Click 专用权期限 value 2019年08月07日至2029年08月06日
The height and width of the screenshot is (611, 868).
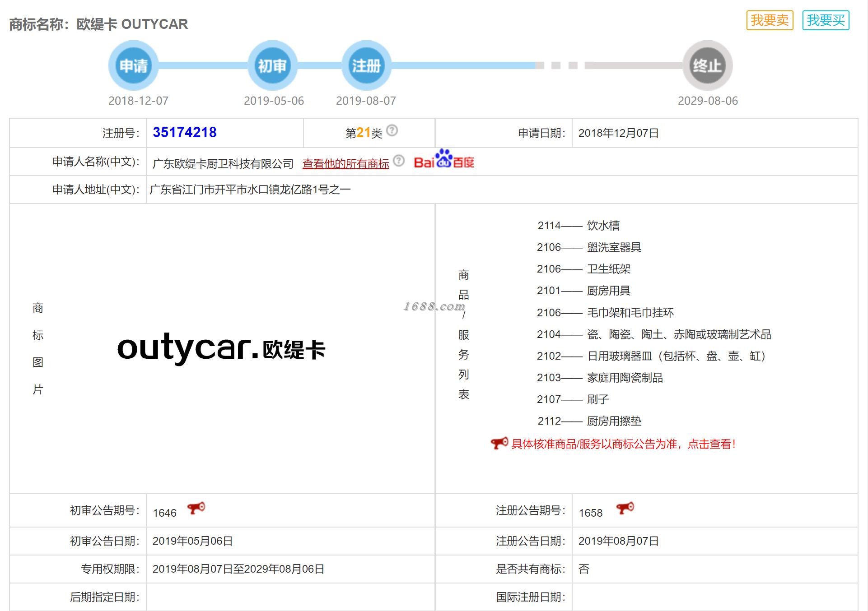tap(238, 569)
